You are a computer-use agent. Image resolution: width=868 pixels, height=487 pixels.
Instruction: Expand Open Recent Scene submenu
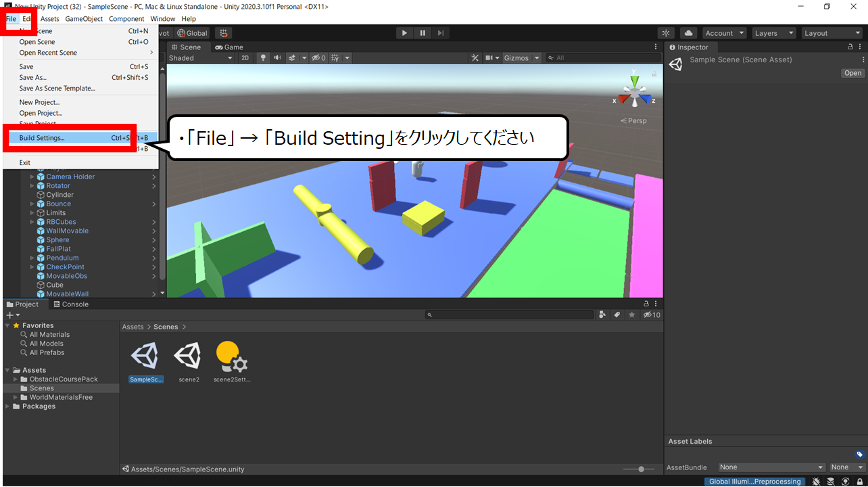80,53
